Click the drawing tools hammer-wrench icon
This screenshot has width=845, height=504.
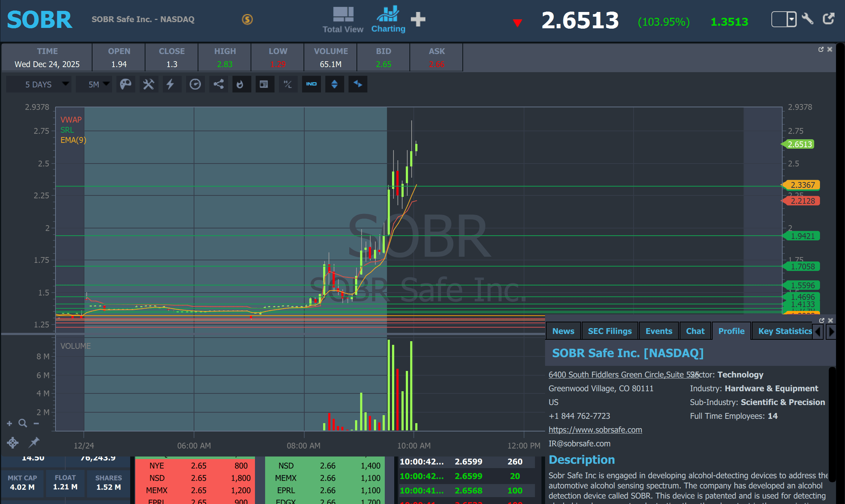[x=149, y=84]
